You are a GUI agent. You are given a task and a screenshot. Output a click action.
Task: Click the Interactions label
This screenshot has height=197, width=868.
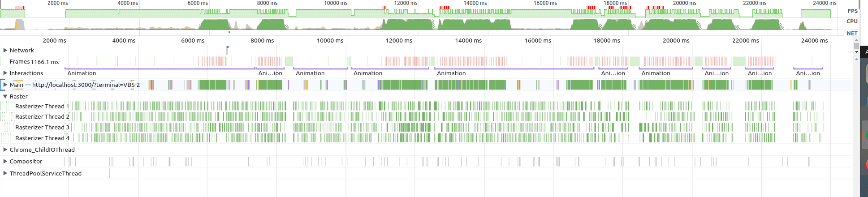pos(26,73)
